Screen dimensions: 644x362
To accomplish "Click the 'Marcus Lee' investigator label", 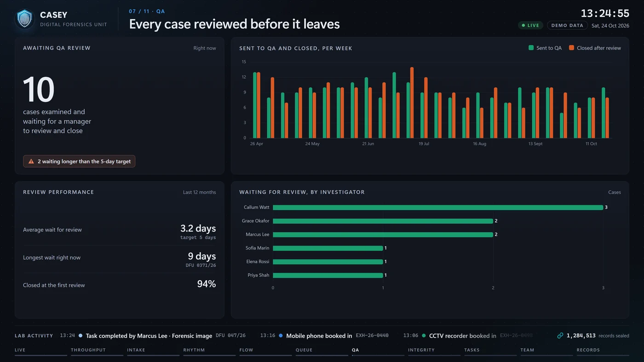I will 258,235.
